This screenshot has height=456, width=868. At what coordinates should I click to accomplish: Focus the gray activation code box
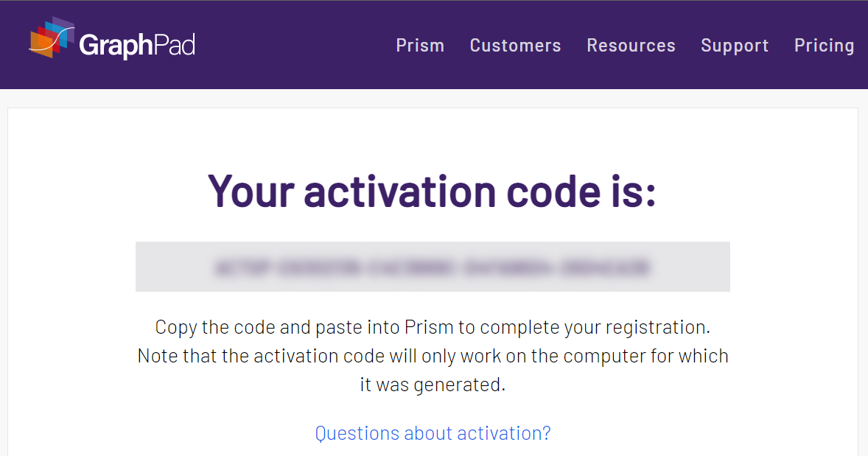433,267
